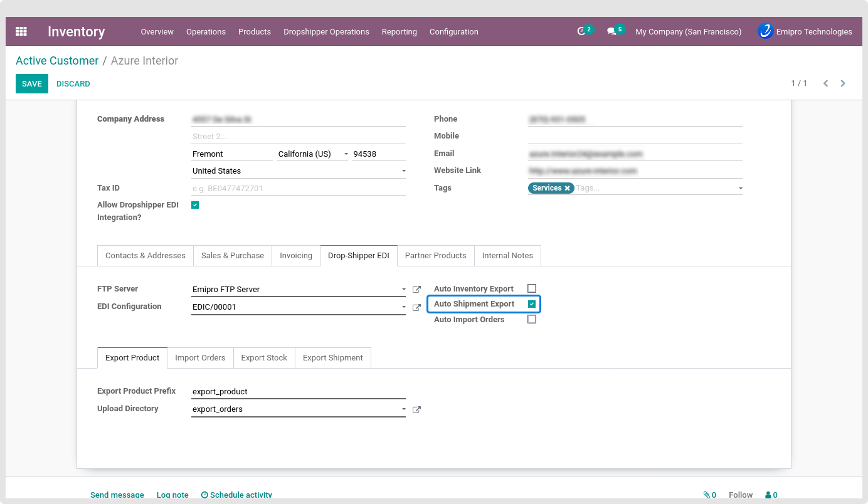Open FTP Server external link icon
This screenshot has height=504, width=868.
point(417,290)
